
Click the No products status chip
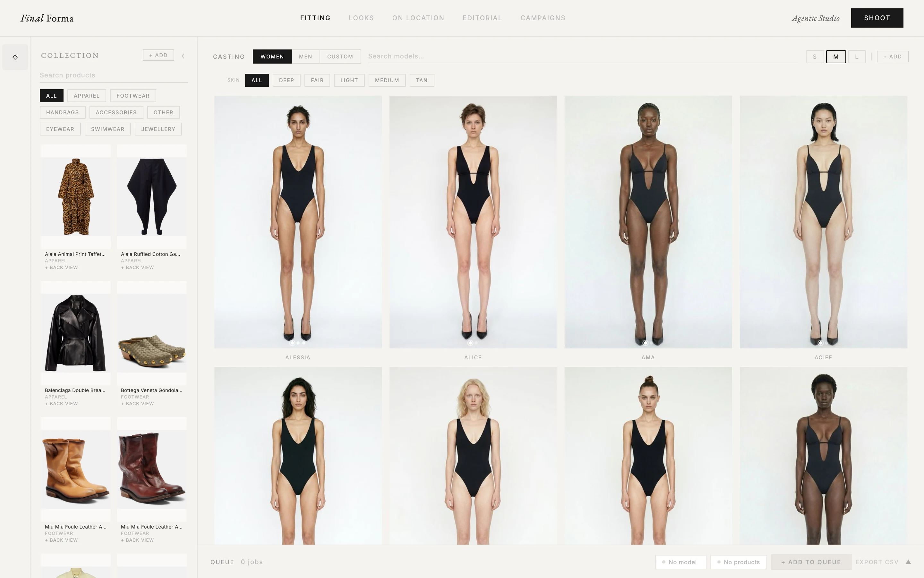[x=739, y=562]
